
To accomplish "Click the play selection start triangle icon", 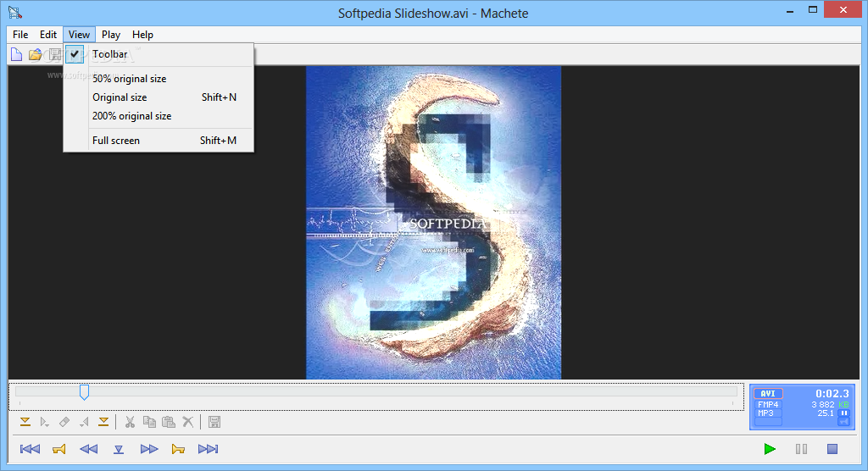I will click(x=45, y=423).
